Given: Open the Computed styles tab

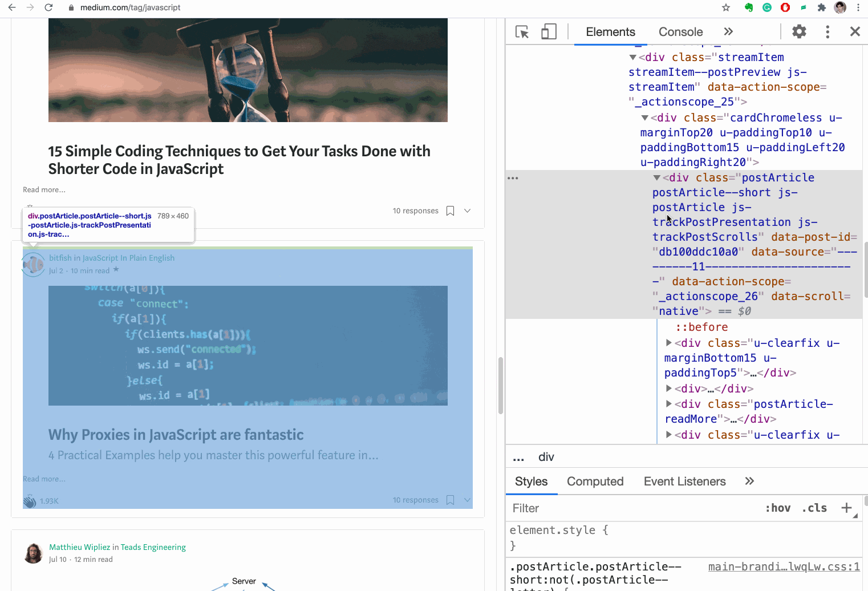Looking at the screenshot, I should (x=595, y=481).
